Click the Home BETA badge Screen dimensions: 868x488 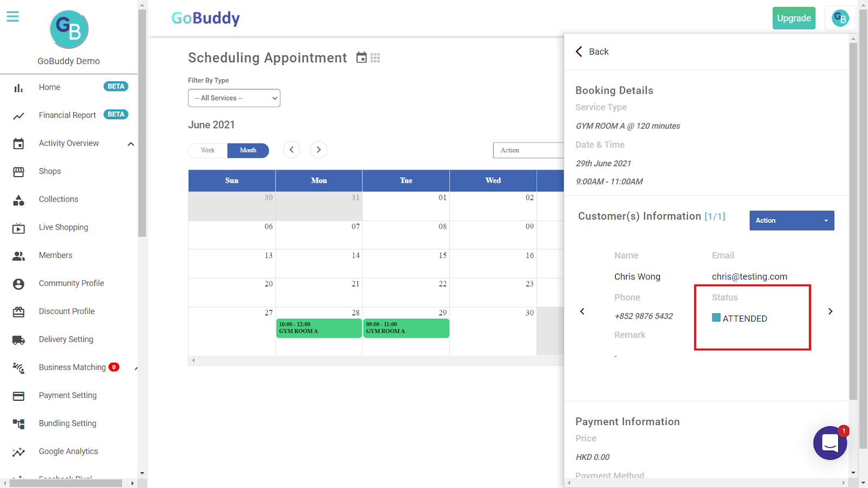(116, 86)
